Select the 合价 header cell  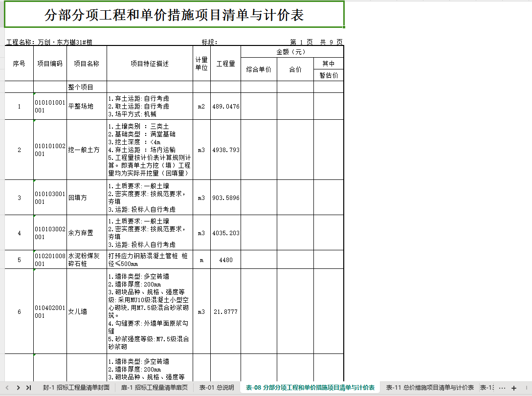pos(295,69)
